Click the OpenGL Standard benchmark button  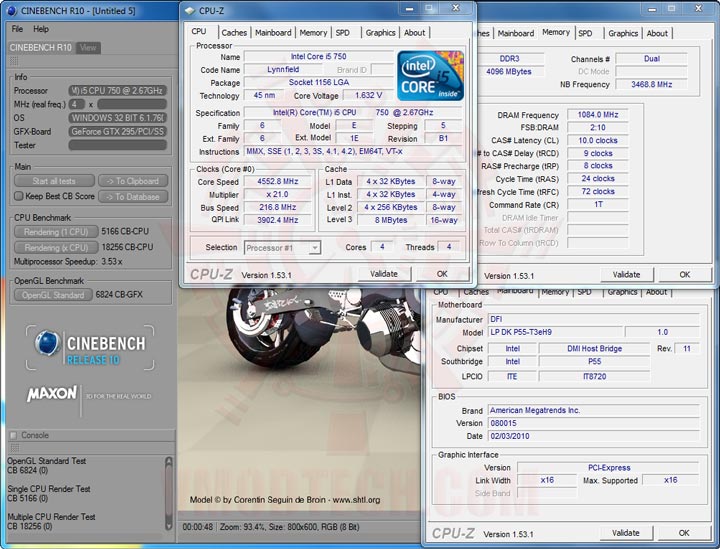click(55, 295)
